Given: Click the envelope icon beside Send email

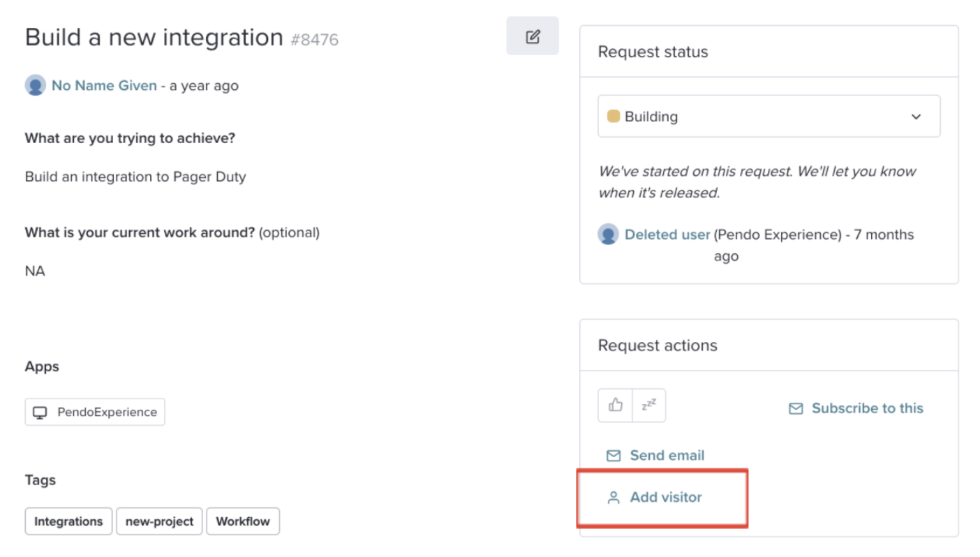Looking at the screenshot, I should click(614, 456).
